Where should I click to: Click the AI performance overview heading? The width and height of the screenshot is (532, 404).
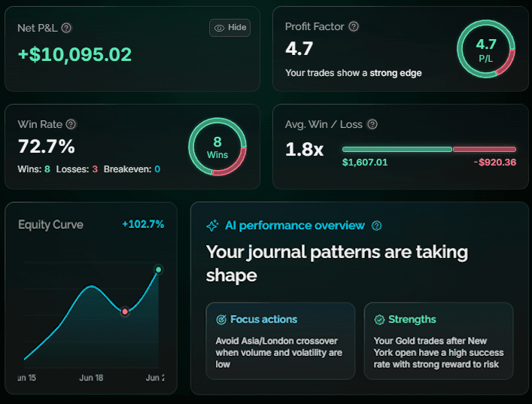click(295, 226)
